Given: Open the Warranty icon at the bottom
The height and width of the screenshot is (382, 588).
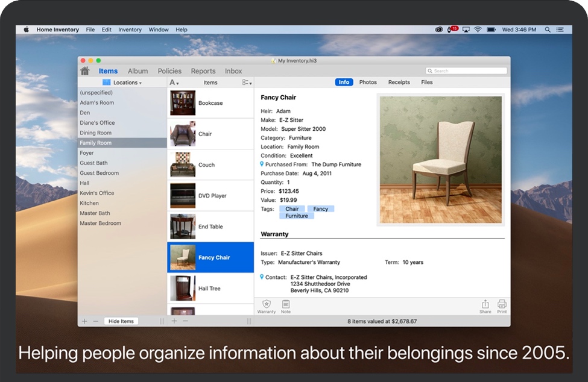Looking at the screenshot, I should [x=267, y=305].
